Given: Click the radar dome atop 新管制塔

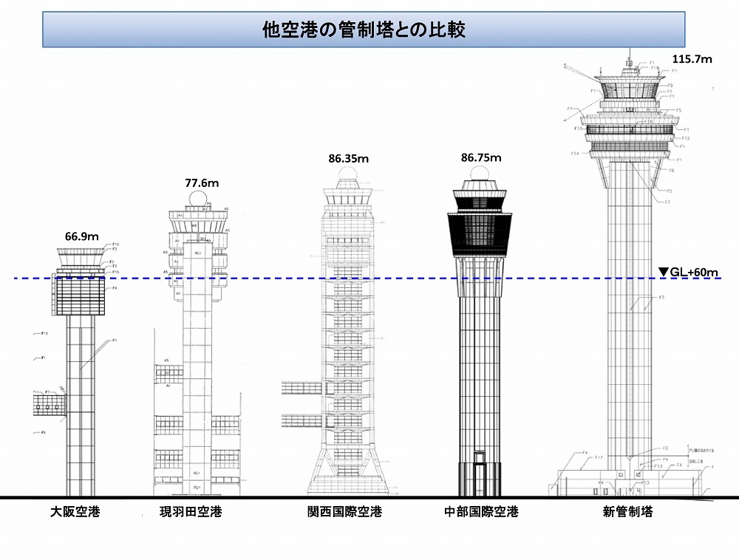Looking at the screenshot, I should 629,63.
